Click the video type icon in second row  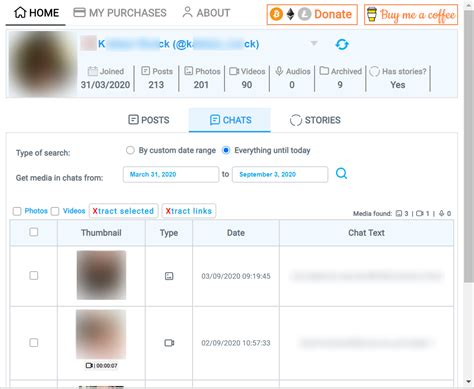pyautogui.click(x=169, y=343)
